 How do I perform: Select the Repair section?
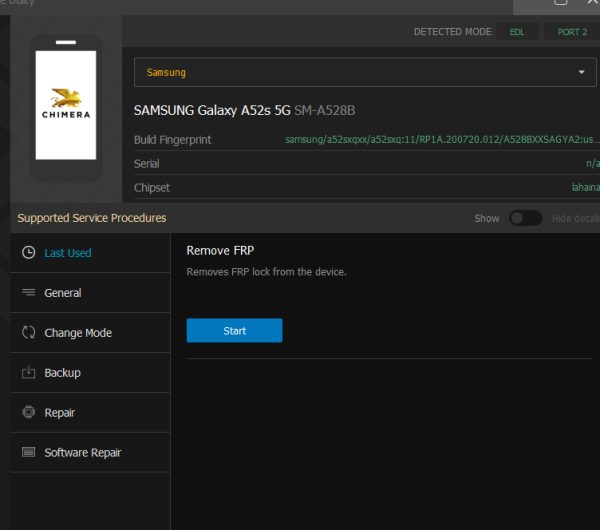pyautogui.click(x=90, y=413)
